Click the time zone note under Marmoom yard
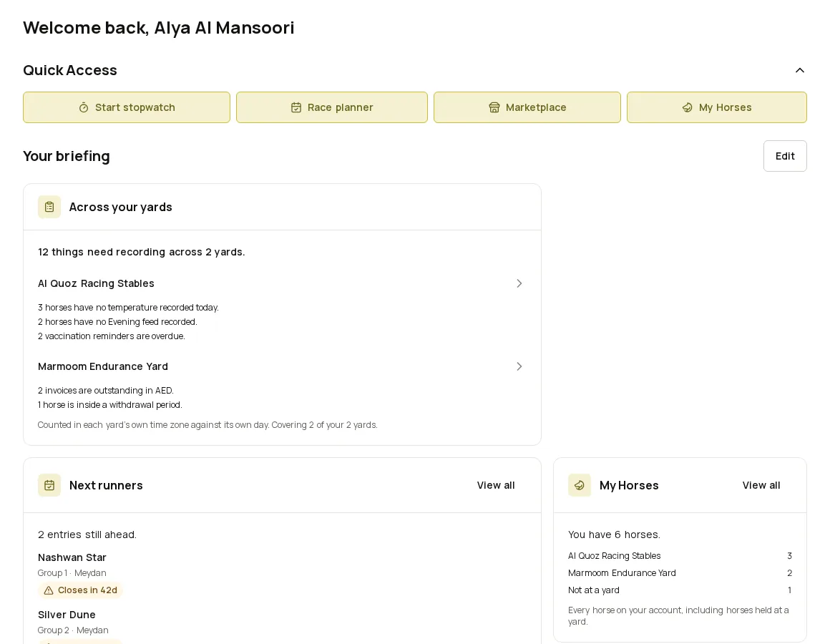Screen dimensions: 830x644 (207, 425)
